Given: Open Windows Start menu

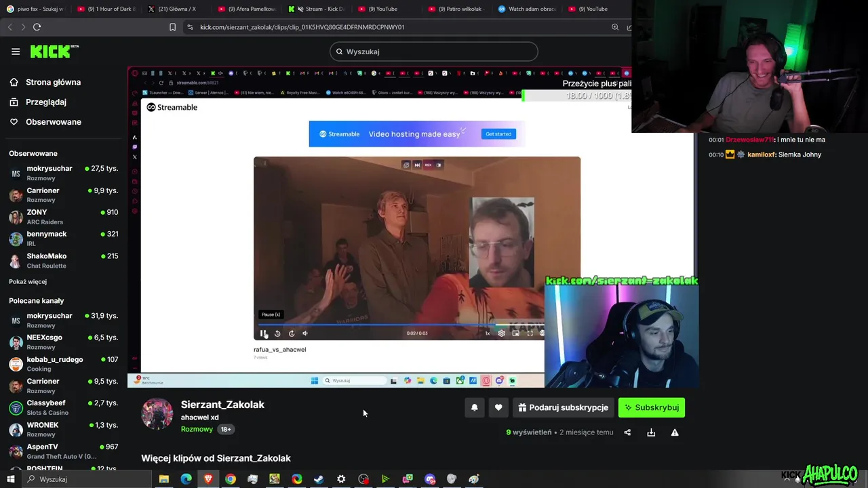Looking at the screenshot, I should [11, 479].
